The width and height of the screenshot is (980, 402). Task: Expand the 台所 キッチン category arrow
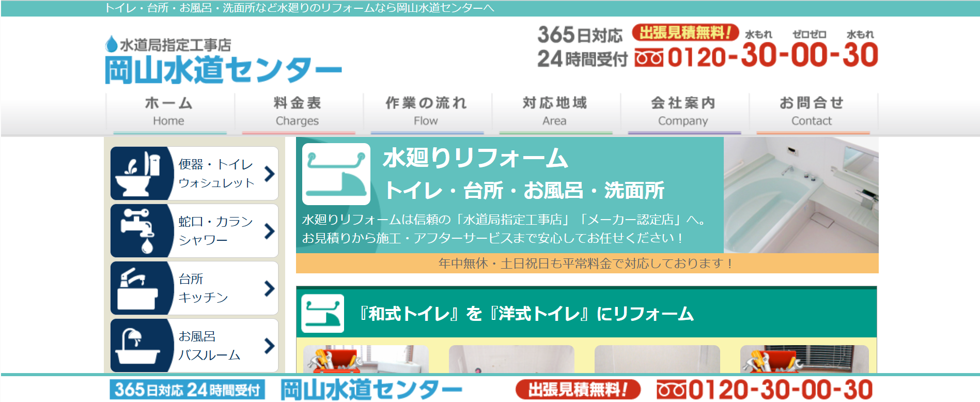coord(269,288)
